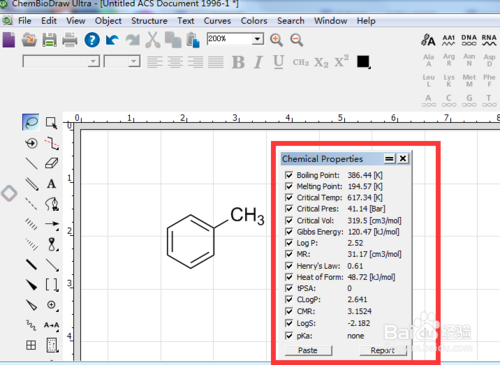500x365 pixels.
Task: Click the Save floppy disk icon
Action: pyautogui.click(x=49, y=40)
